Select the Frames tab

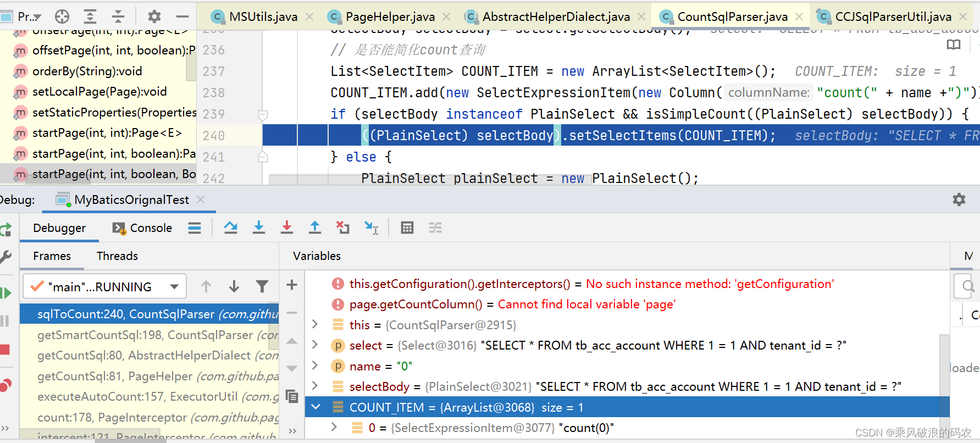[52, 256]
